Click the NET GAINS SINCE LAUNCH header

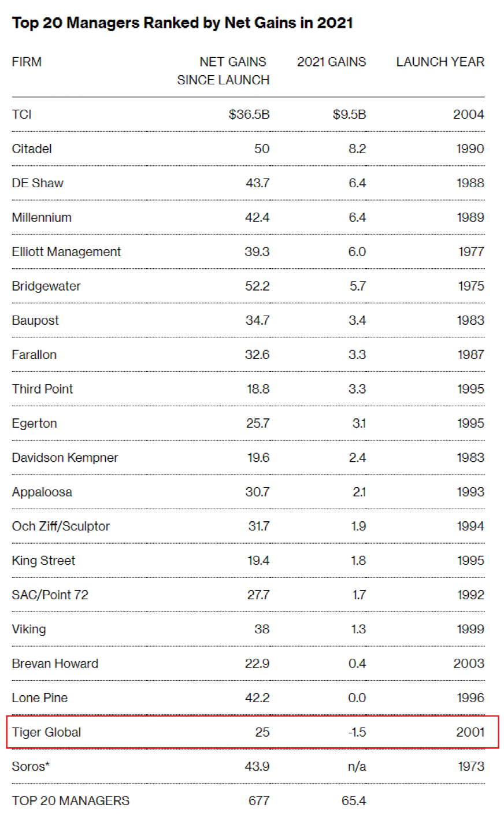[x=223, y=71]
